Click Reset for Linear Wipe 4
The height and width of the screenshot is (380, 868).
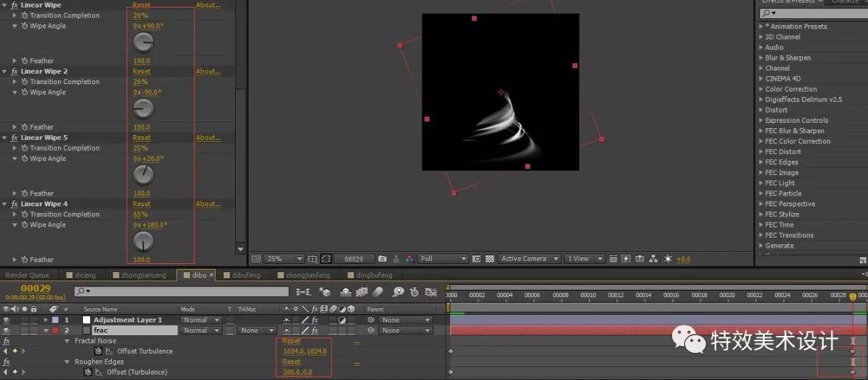142,204
